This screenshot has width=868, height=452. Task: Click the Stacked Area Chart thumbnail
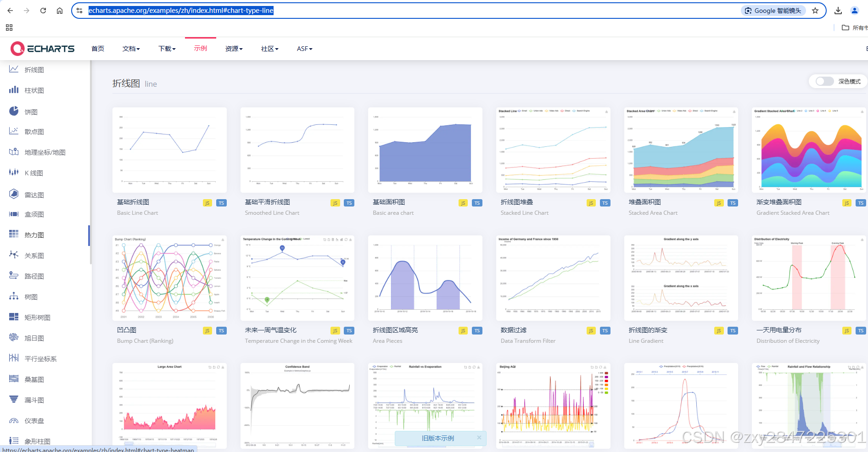click(x=681, y=150)
